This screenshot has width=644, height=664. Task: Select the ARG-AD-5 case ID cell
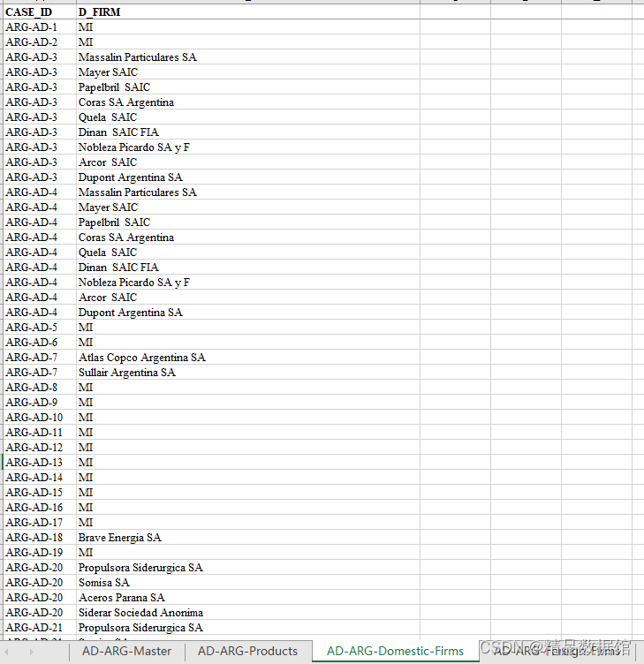(40, 328)
